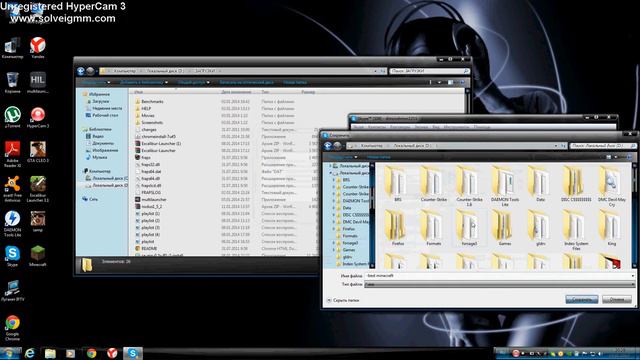Click the search box in the save dialog
The width and height of the screenshot is (640, 360).
[603, 146]
